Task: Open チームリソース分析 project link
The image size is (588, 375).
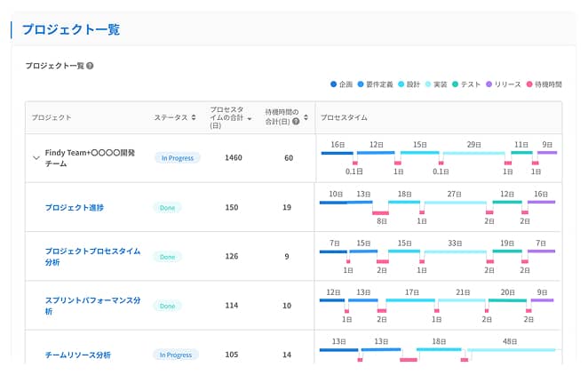Action: [77, 355]
